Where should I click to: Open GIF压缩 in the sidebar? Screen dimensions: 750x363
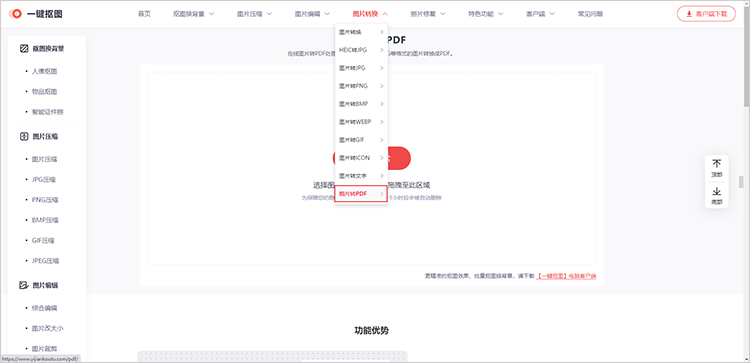point(43,241)
